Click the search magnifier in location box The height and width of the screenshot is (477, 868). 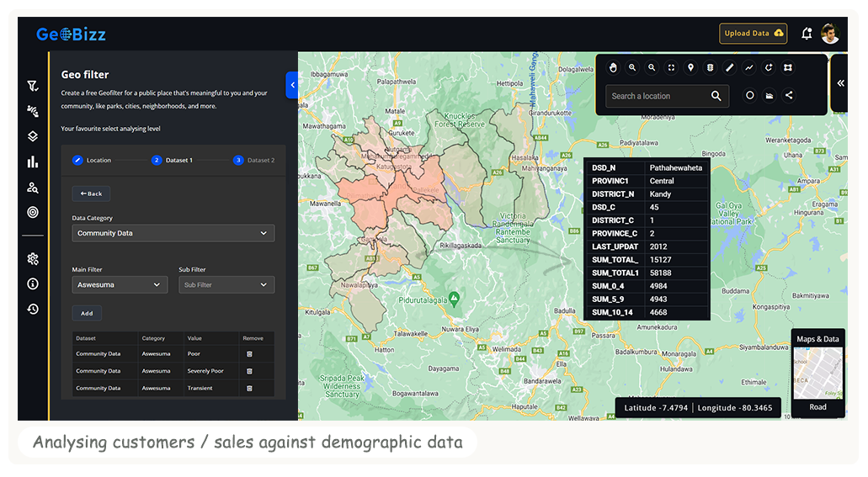click(716, 96)
